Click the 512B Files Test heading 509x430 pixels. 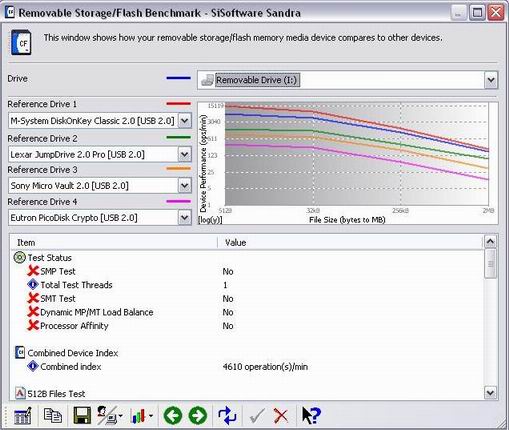(x=56, y=394)
